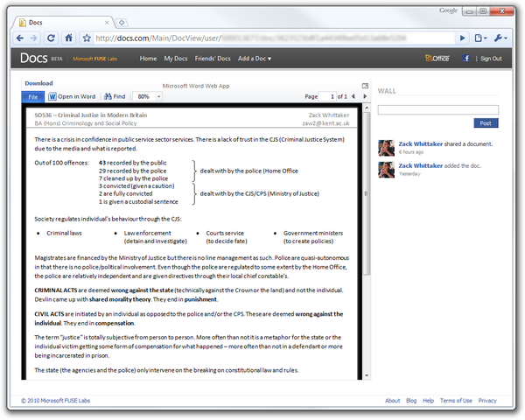Open Zack Whittaker's profile from shared a document
Viewport: 525px width, 420px height.
[x=421, y=143]
